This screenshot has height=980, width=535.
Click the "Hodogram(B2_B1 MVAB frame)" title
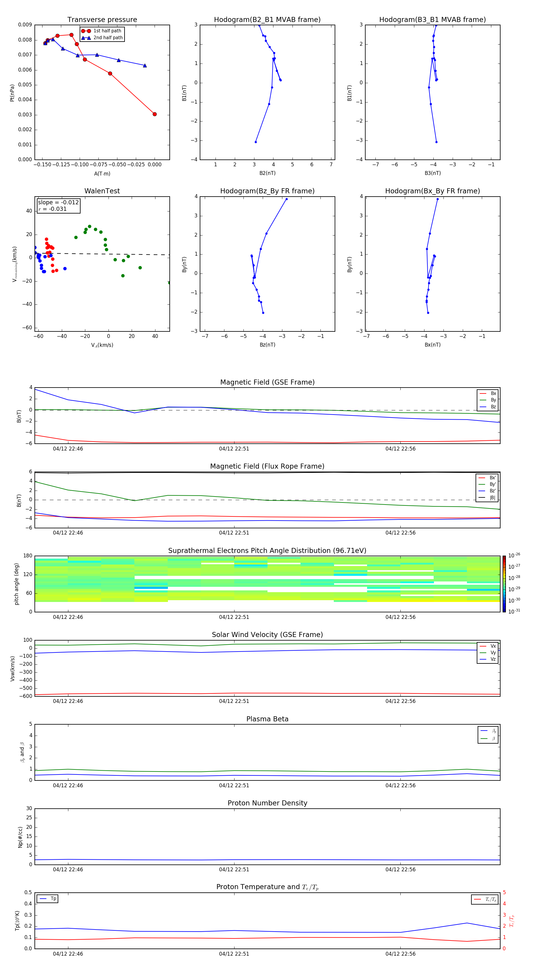coord(267,20)
